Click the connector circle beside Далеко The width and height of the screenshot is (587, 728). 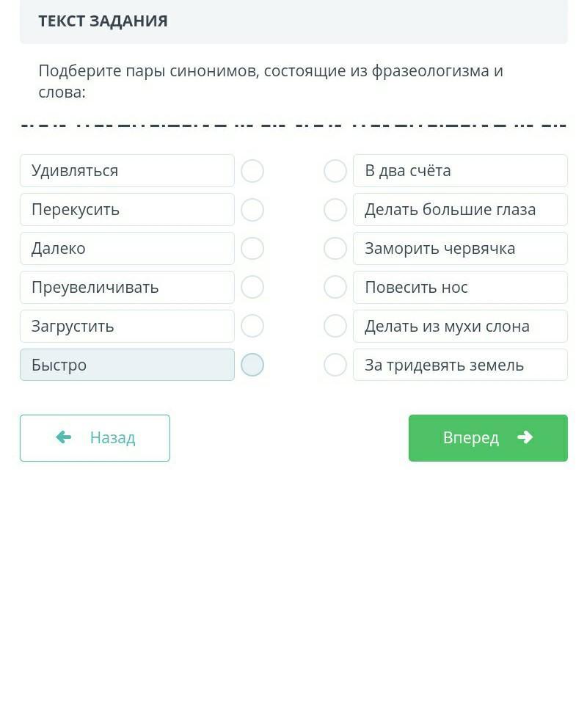point(252,249)
